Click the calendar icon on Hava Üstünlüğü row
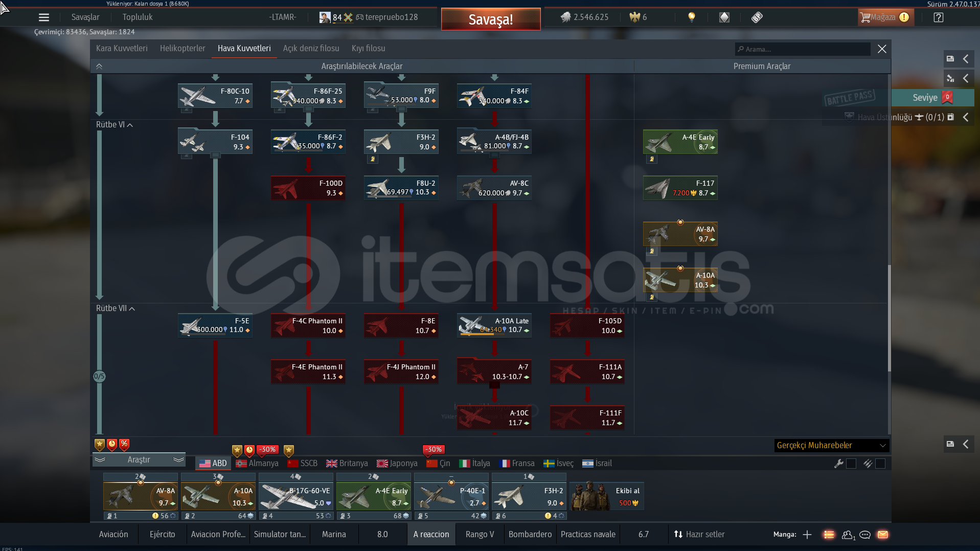Viewport: 980px width, 551px height. [x=950, y=117]
